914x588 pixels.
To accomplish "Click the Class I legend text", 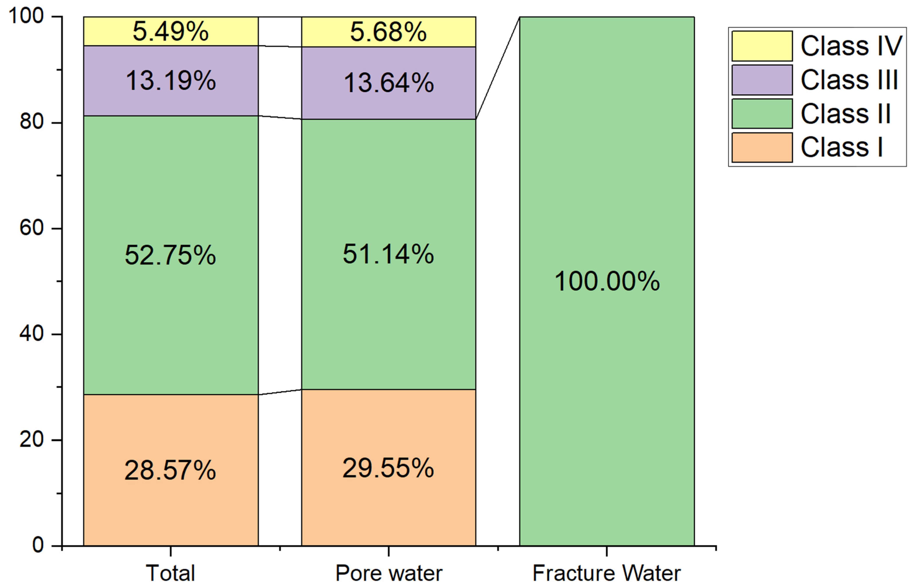I will 841,147.
